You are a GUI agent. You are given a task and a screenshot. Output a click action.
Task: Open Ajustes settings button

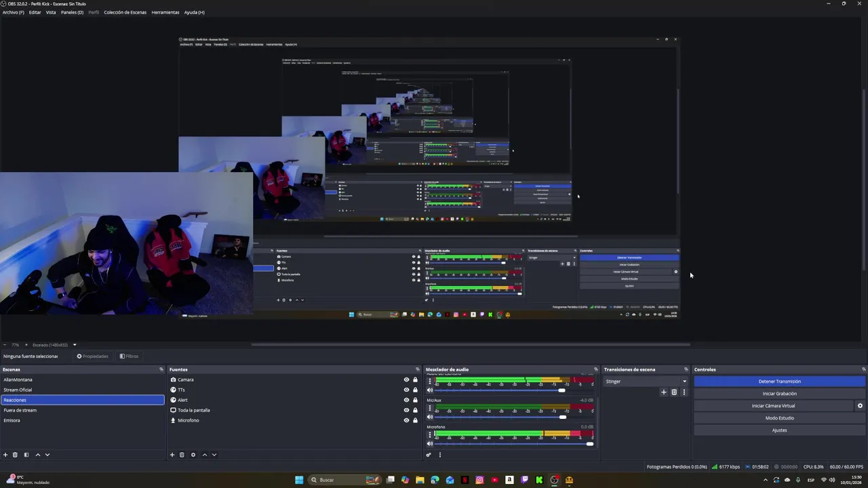[x=779, y=430]
